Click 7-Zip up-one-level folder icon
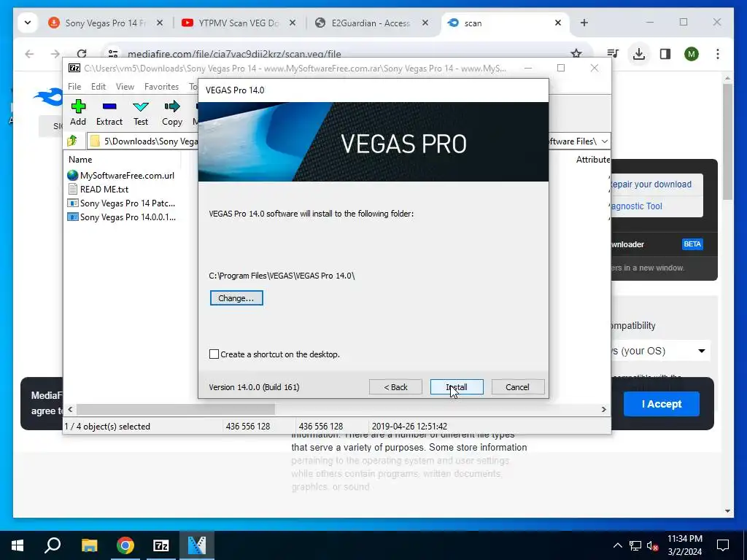The width and height of the screenshot is (747, 560). point(72,141)
